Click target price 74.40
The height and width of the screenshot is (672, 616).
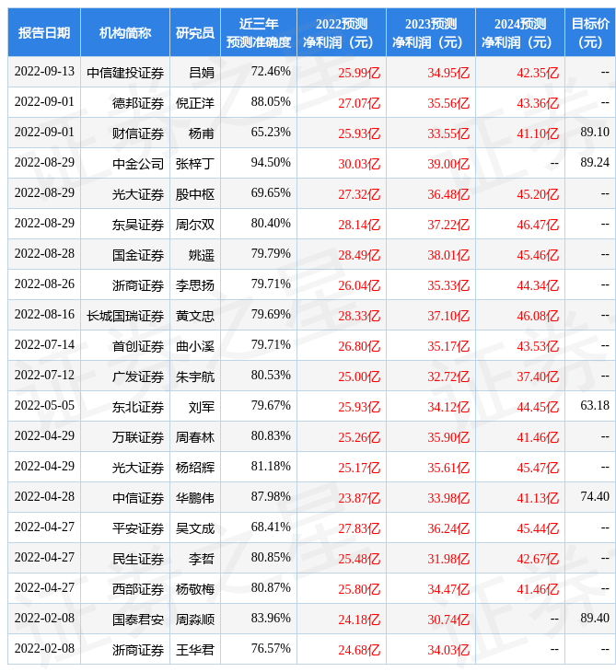(595, 497)
